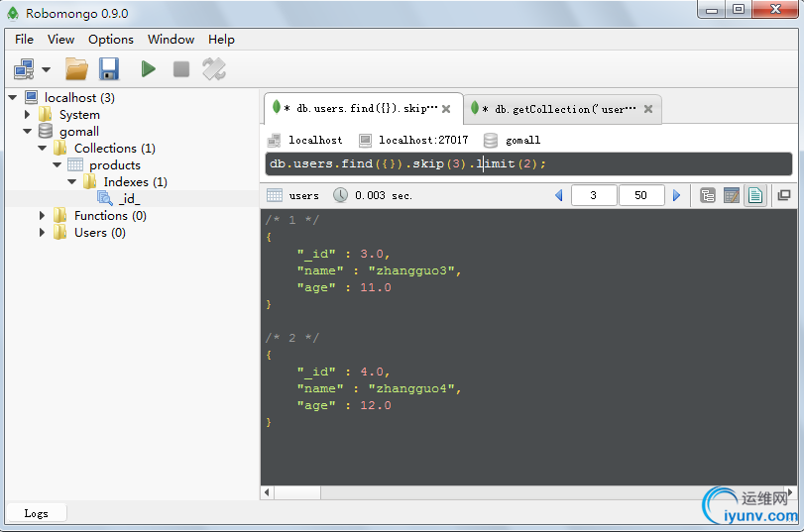Select the Functions (0) item
Screen dimensions: 804x532
[110, 216]
